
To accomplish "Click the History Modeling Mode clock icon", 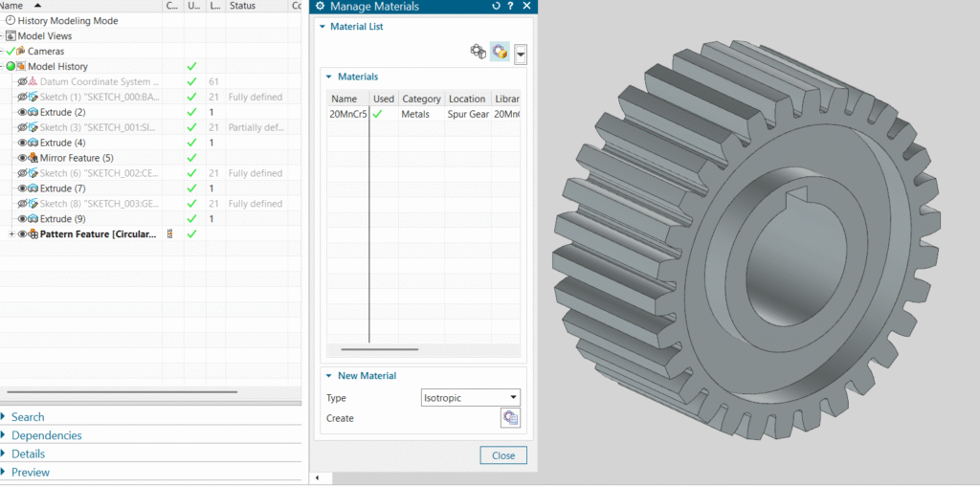I will (x=11, y=20).
